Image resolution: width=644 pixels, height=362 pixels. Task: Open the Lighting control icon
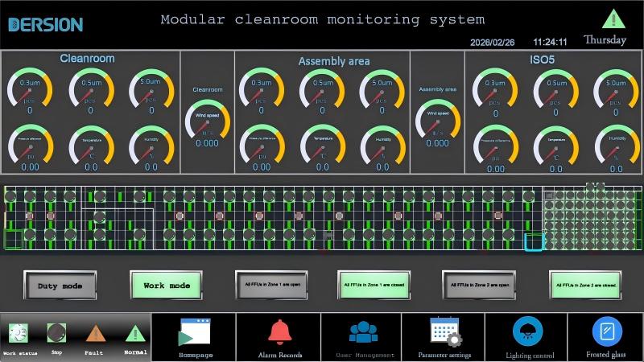click(527, 331)
